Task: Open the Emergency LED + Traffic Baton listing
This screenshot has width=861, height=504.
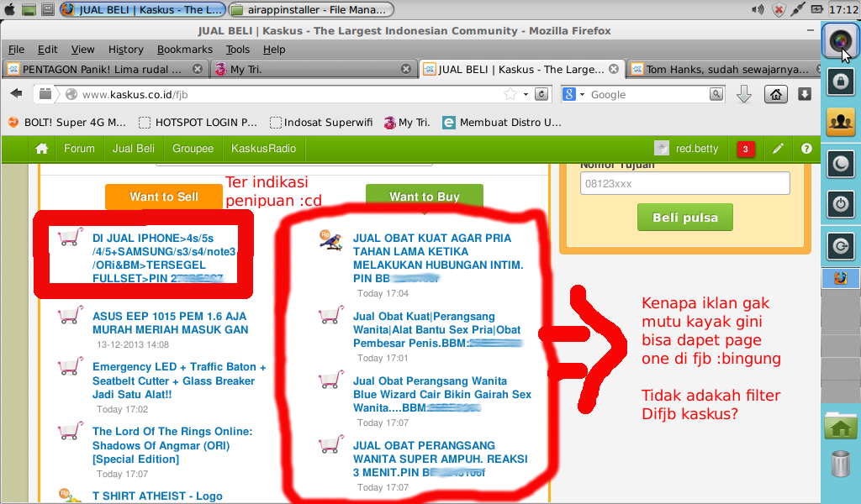Action: (179, 381)
